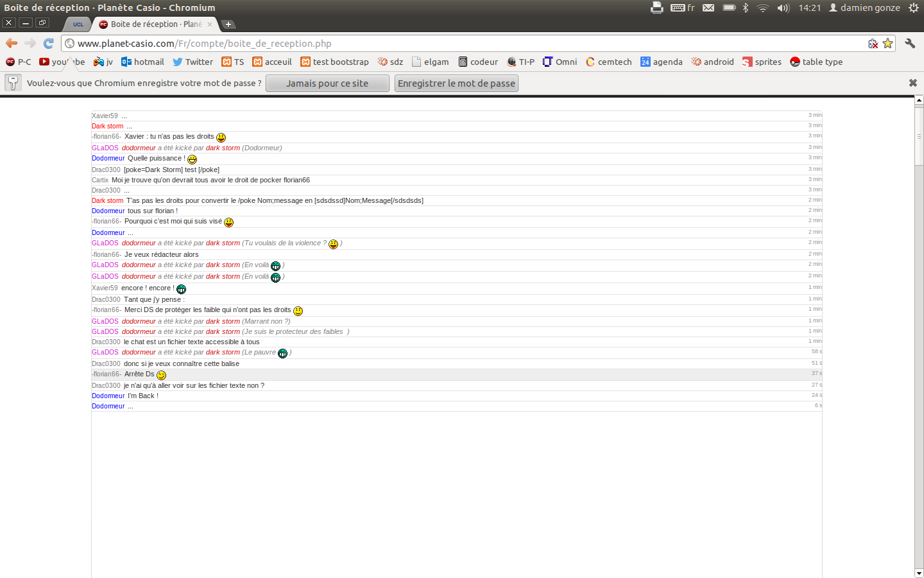The height and width of the screenshot is (578, 924).
Task: Open the system power gear menu
Action: pos(914,8)
